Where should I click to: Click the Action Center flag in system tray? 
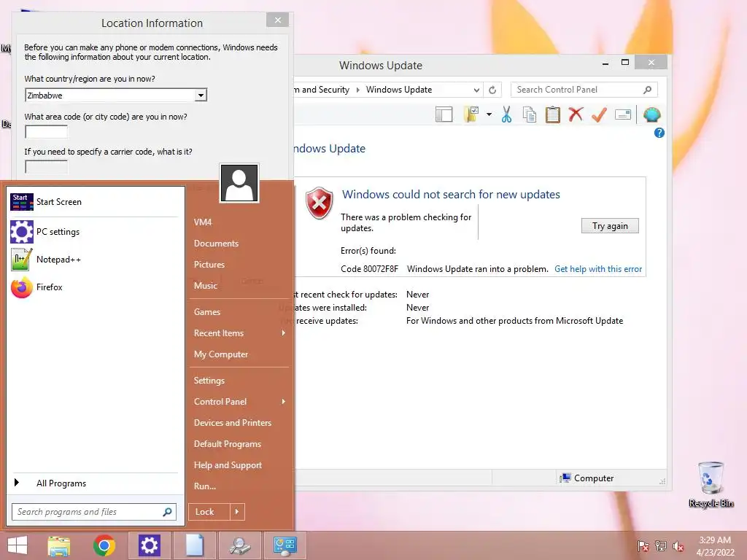643,546
